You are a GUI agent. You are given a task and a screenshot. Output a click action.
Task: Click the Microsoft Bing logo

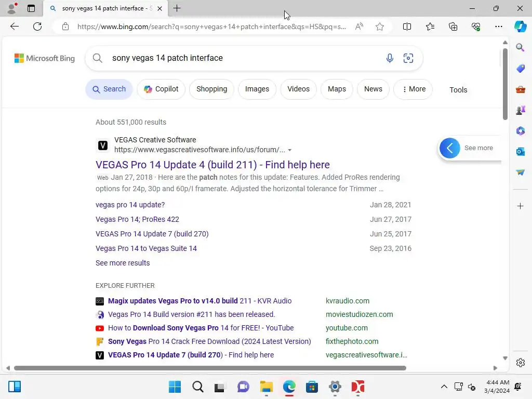tap(45, 58)
